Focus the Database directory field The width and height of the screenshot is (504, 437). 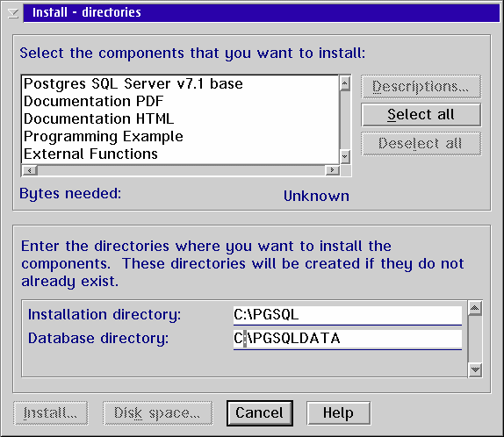(x=348, y=339)
